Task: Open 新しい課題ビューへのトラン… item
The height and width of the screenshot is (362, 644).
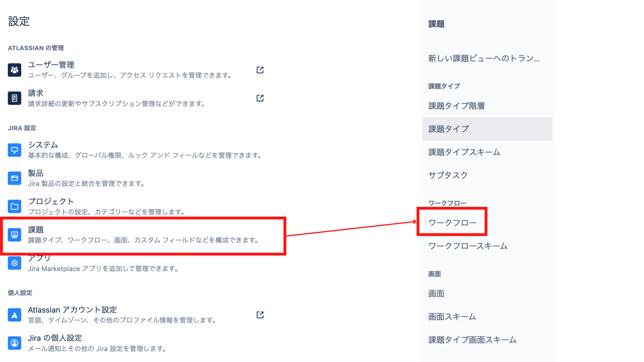Action: coord(484,59)
